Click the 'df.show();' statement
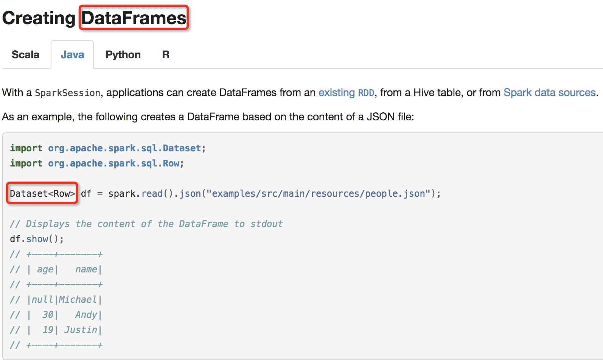The height and width of the screenshot is (364, 603). point(37,239)
